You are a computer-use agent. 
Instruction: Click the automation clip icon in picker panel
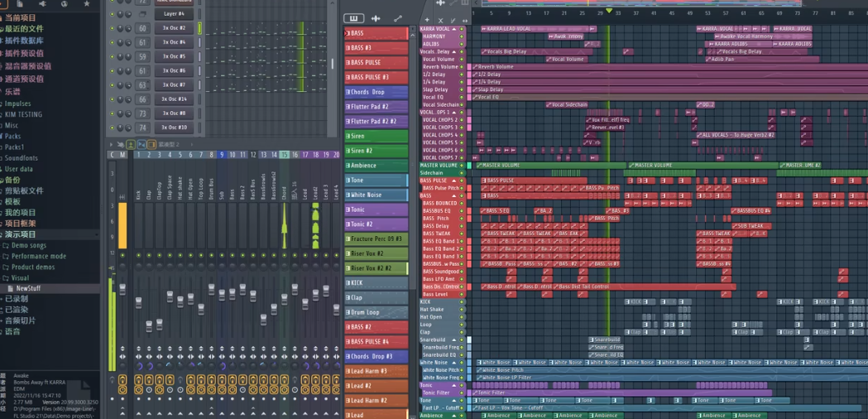tap(398, 18)
